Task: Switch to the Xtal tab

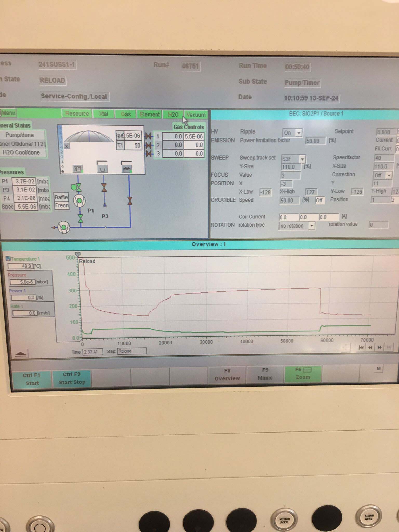Action: (x=104, y=114)
